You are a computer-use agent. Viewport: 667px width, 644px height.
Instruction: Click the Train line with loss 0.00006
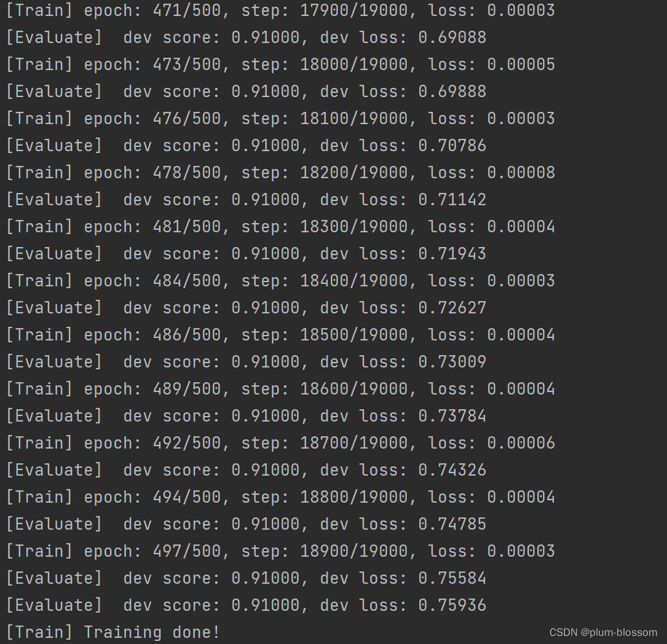[280, 443]
